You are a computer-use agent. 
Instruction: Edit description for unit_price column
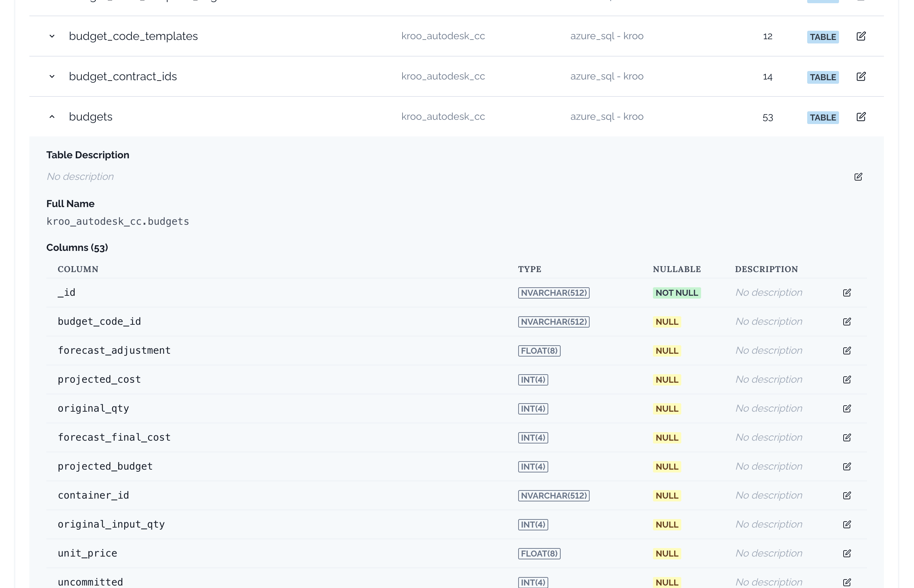pyautogui.click(x=847, y=553)
